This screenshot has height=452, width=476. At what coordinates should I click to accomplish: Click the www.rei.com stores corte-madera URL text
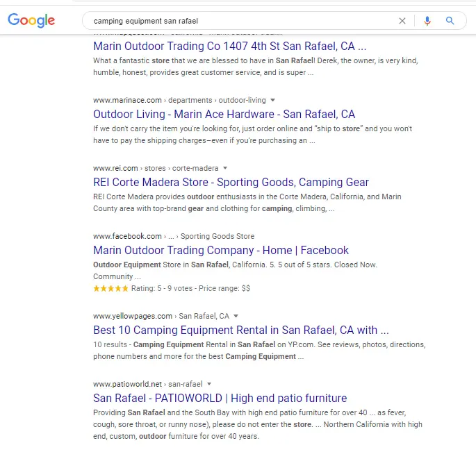[156, 168]
